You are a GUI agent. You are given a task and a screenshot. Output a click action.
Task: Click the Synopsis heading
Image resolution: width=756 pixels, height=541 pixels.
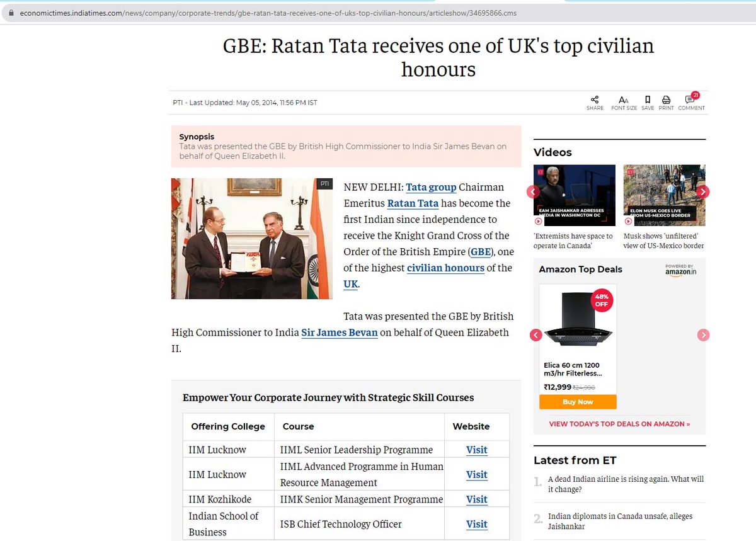pyautogui.click(x=197, y=137)
